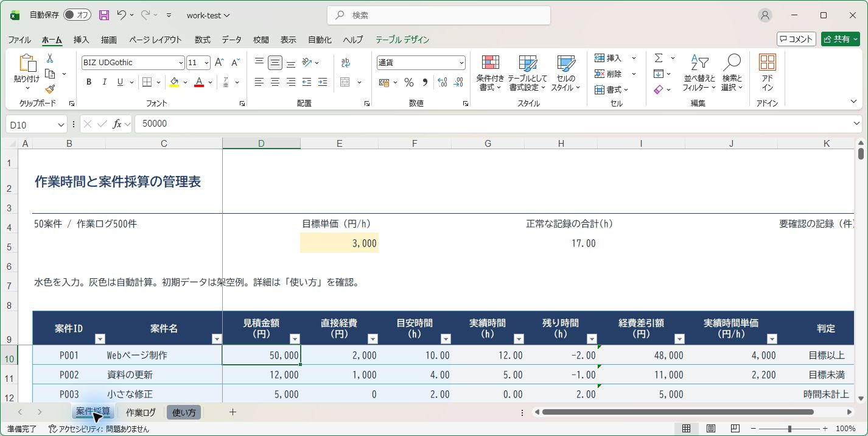
Task: Align text to the right
Action: point(291,82)
